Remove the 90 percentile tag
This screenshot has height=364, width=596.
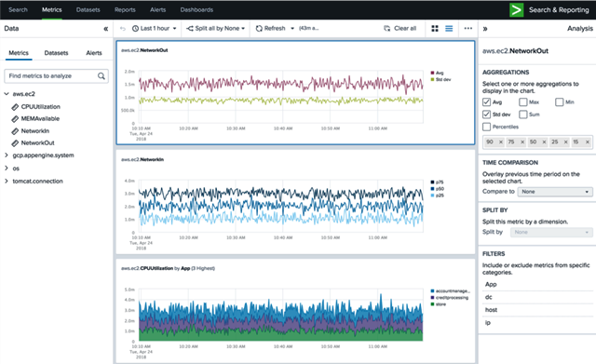[x=501, y=142]
